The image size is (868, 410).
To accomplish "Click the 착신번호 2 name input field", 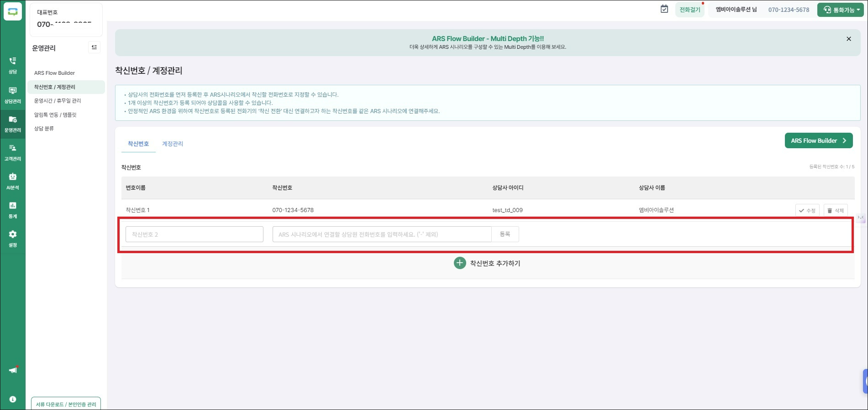I will [x=195, y=234].
